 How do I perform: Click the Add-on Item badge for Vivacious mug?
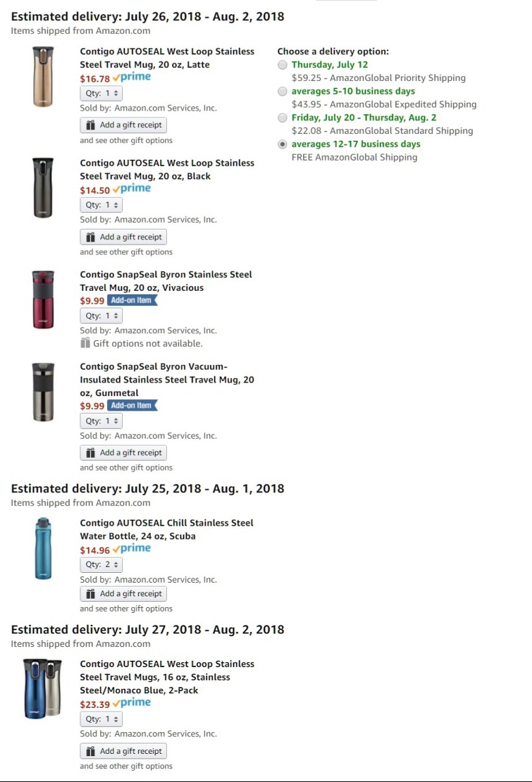pos(132,300)
